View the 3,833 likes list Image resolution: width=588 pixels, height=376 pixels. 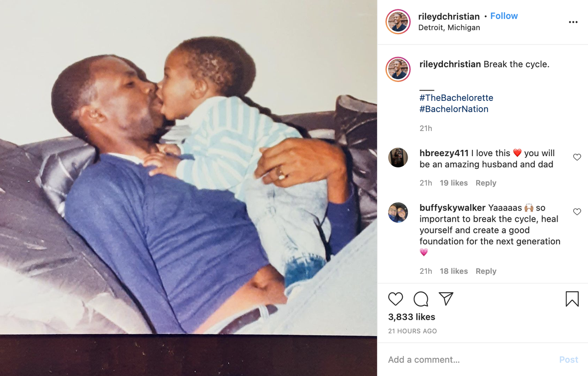(412, 317)
